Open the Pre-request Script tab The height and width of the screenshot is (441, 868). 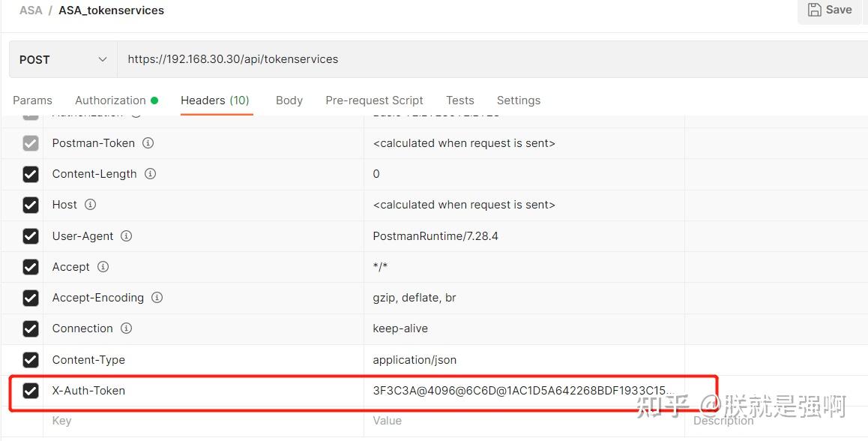coord(374,100)
